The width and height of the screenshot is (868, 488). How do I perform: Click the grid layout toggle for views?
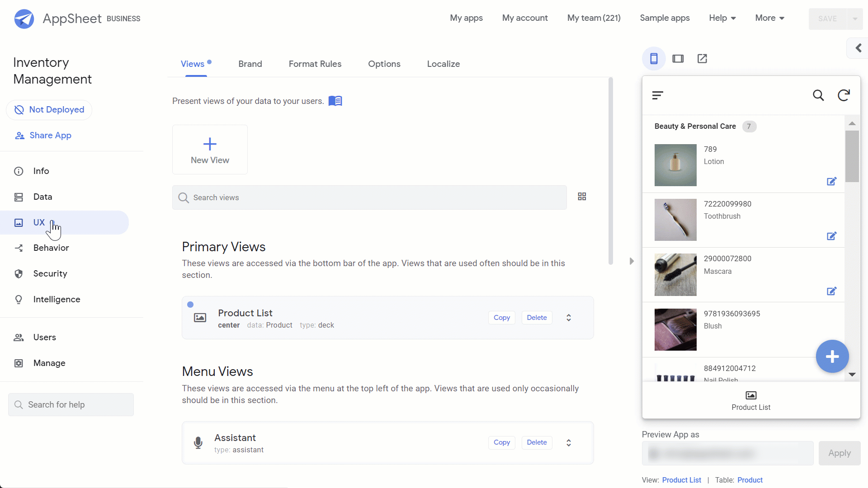(582, 197)
